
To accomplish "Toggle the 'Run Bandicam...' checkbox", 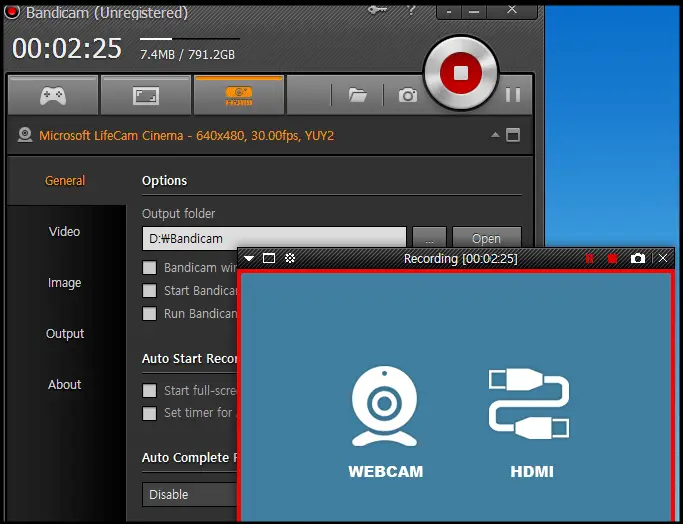I will [149, 314].
